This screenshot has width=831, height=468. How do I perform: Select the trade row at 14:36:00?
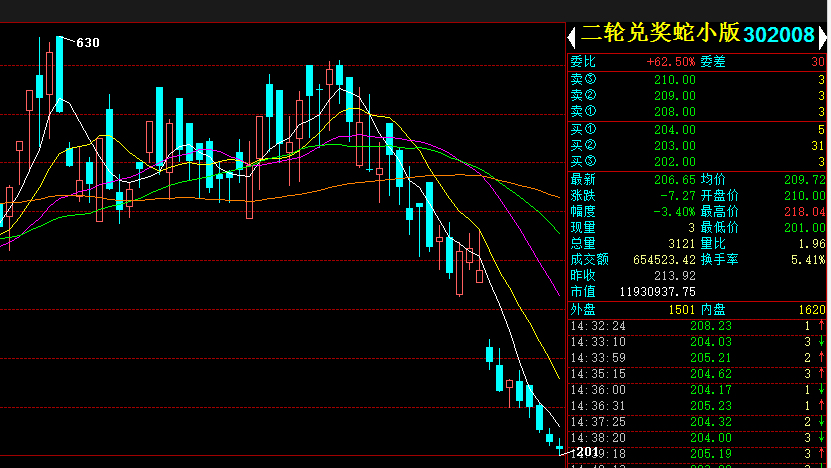697,390
